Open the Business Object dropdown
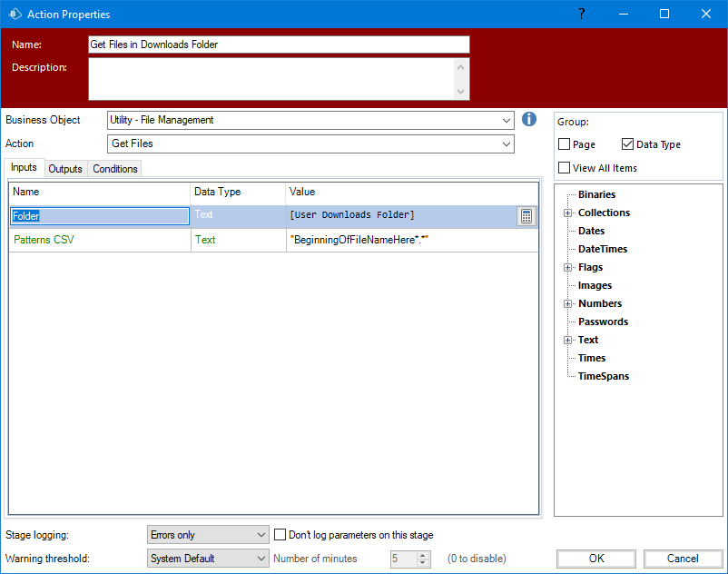This screenshot has width=728, height=574. click(x=507, y=120)
